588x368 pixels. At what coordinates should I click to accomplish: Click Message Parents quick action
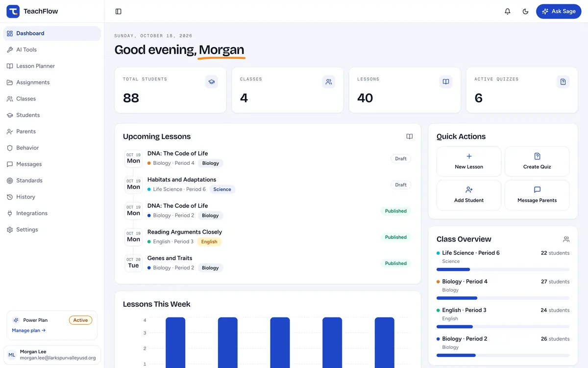tap(537, 195)
